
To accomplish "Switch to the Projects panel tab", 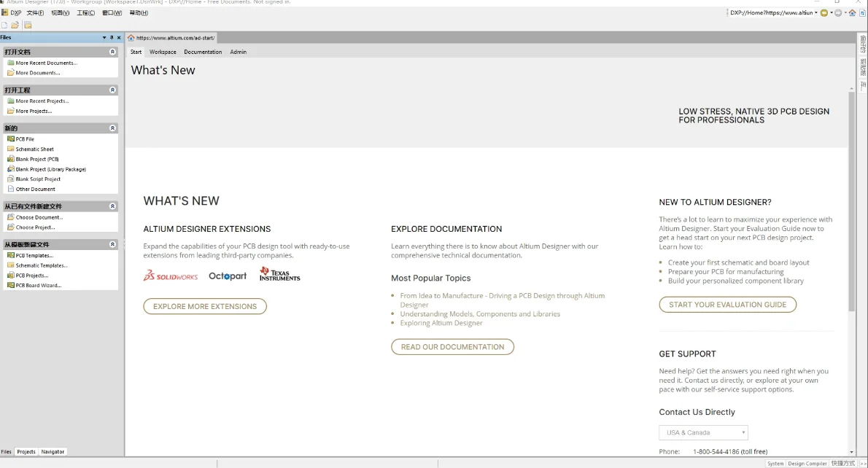I will tap(26, 451).
